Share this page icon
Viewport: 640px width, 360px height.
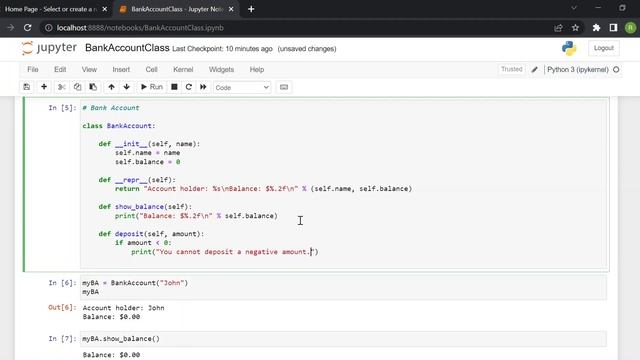pyautogui.click(x=558, y=28)
